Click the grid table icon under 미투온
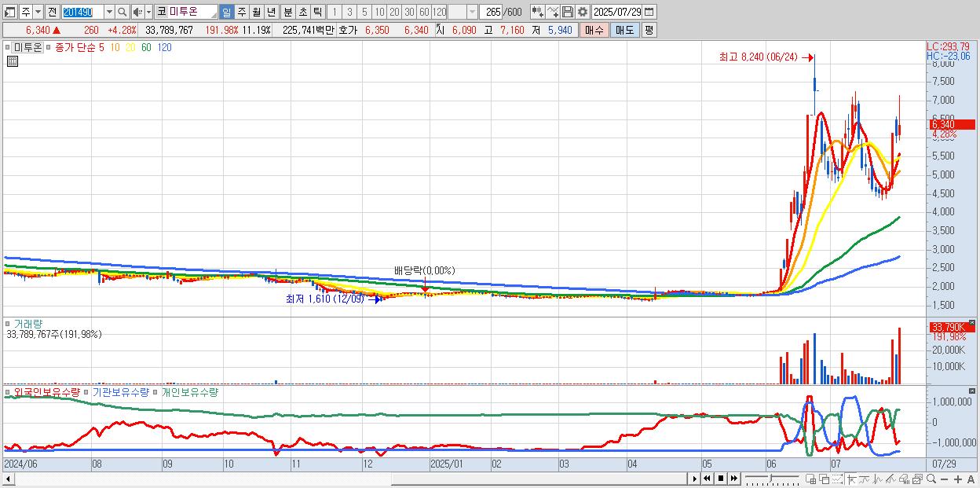The width and height of the screenshot is (980, 488). pos(13,61)
